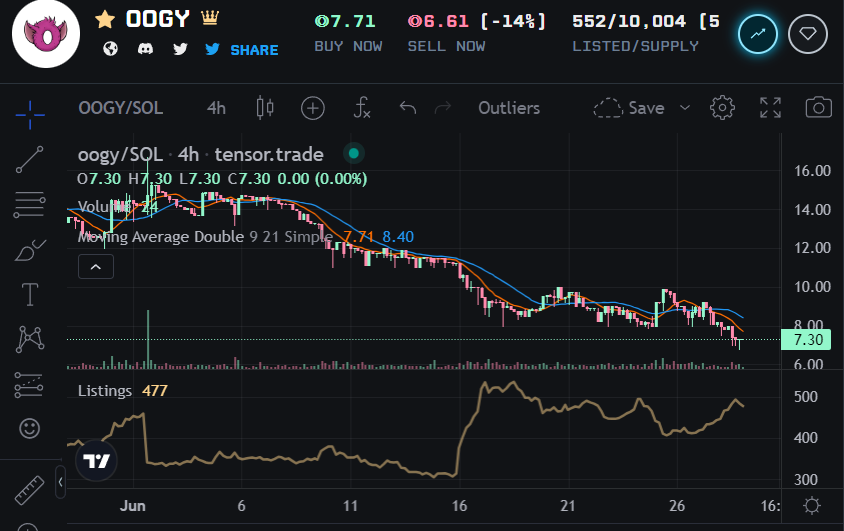Collapse the indicator legend chevron
This screenshot has width=844, height=531.
[x=96, y=266]
